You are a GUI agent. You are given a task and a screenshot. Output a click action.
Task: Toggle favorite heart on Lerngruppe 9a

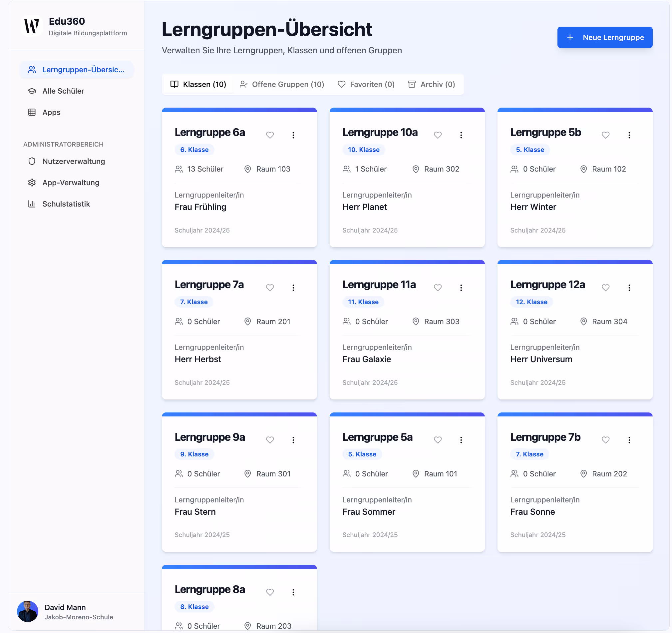coord(270,439)
